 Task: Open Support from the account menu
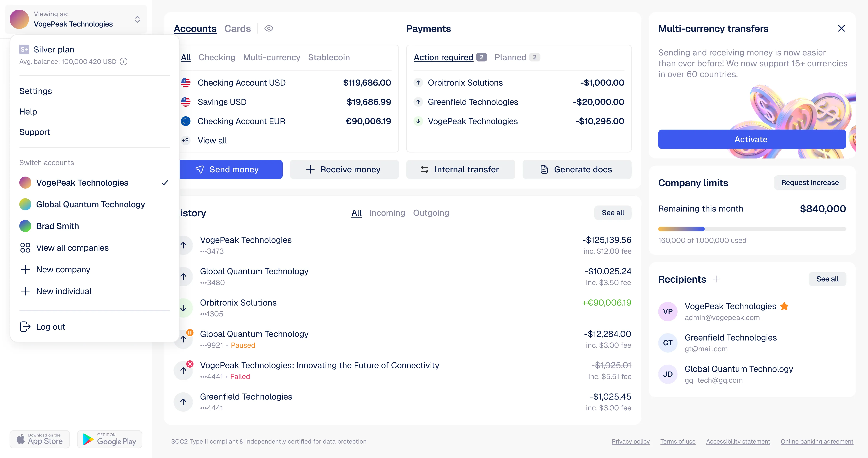pyautogui.click(x=35, y=132)
